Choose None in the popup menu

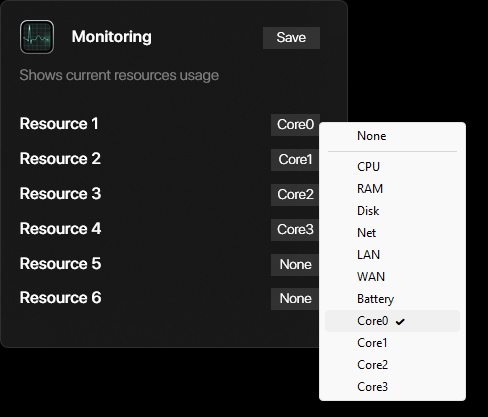[x=392, y=136]
